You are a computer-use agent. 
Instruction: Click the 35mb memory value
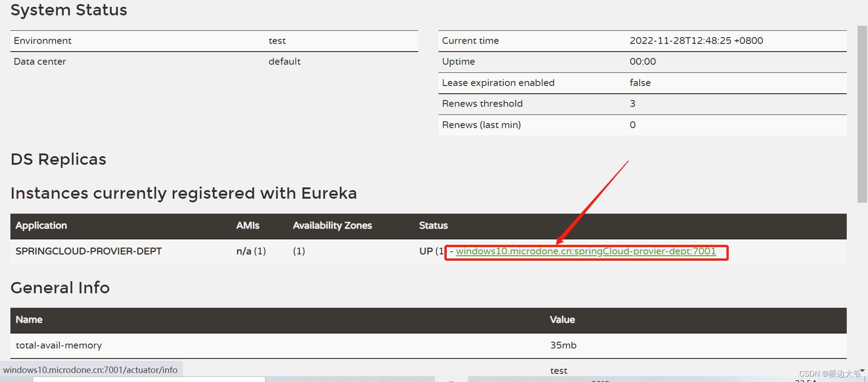click(x=563, y=345)
